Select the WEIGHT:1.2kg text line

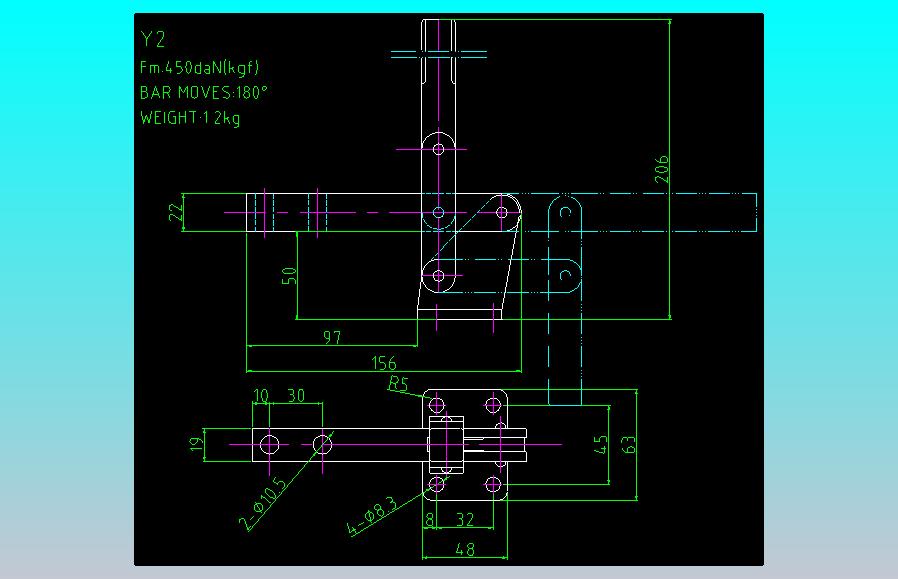(190, 118)
